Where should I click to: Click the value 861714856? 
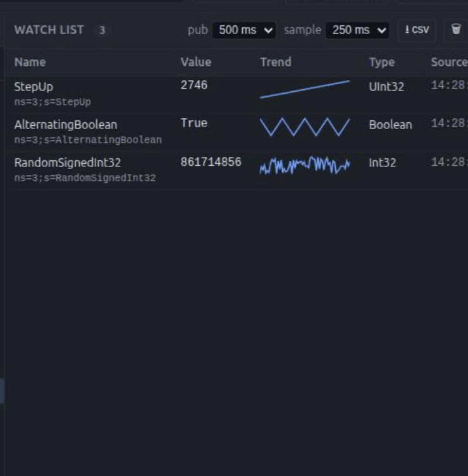click(211, 162)
